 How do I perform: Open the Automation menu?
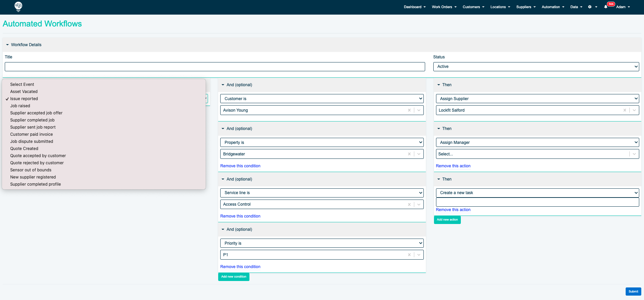click(x=553, y=7)
